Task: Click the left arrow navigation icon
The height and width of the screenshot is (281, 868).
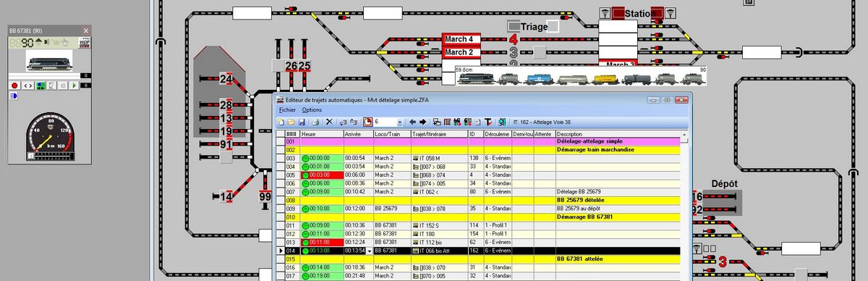Action: pyautogui.click(x=412, y=122)
